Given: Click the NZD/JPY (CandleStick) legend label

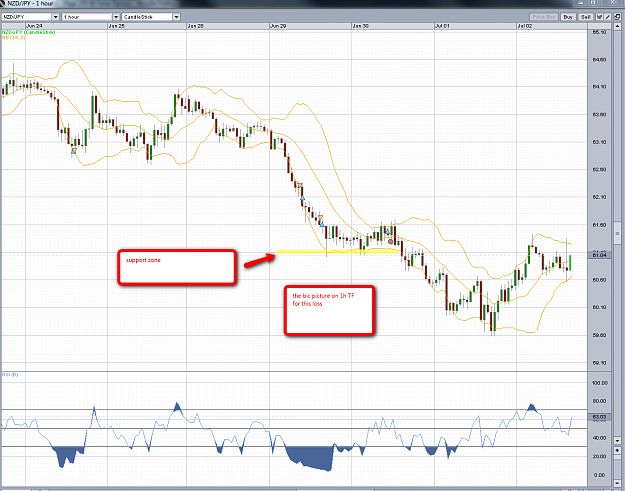Looking at the screenshot, I should tap(28, 32).
